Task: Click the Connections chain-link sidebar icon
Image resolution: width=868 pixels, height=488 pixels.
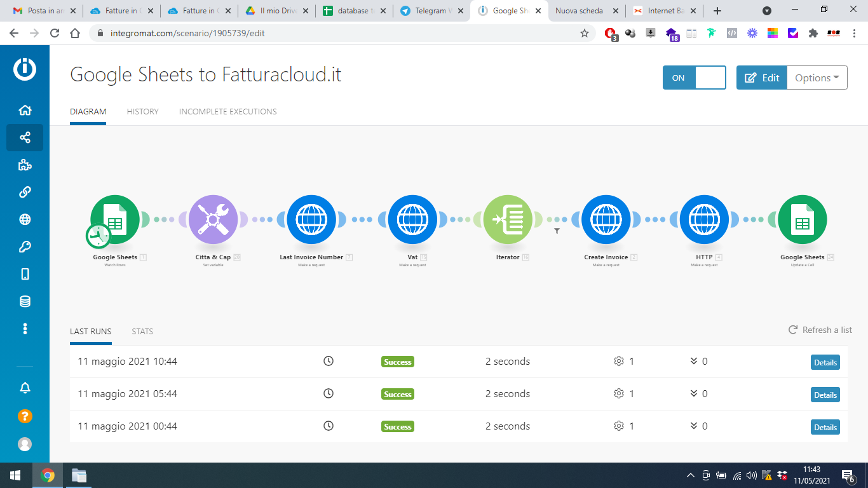Action: [25, 192]
